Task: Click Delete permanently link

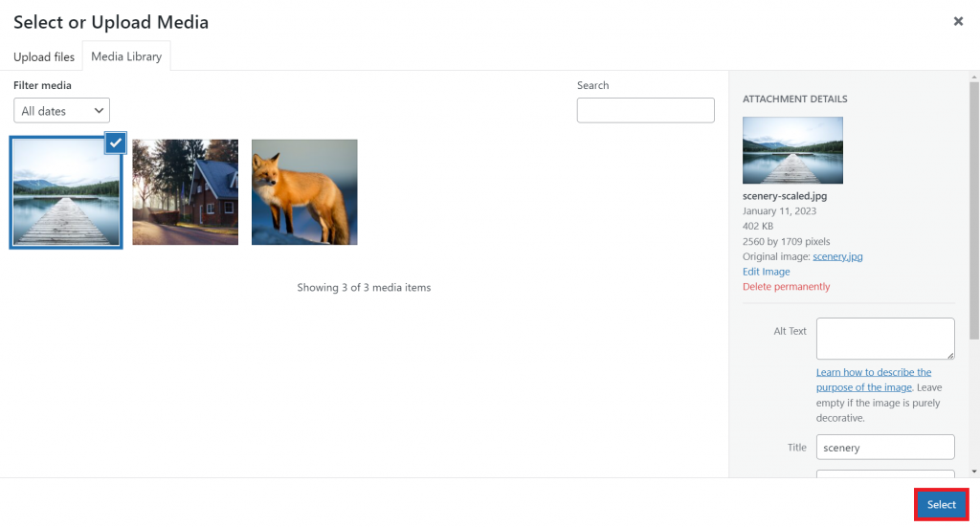Action: [787, 287]
